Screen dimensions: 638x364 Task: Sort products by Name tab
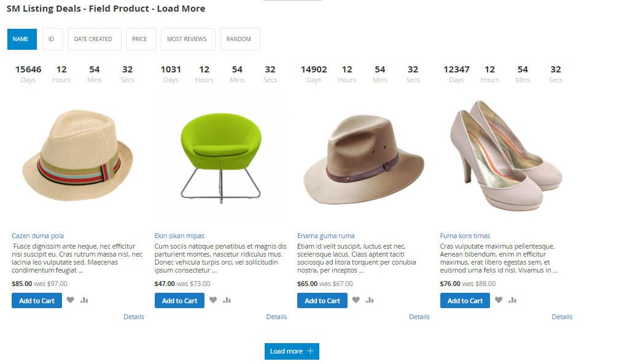click(21, 39)
